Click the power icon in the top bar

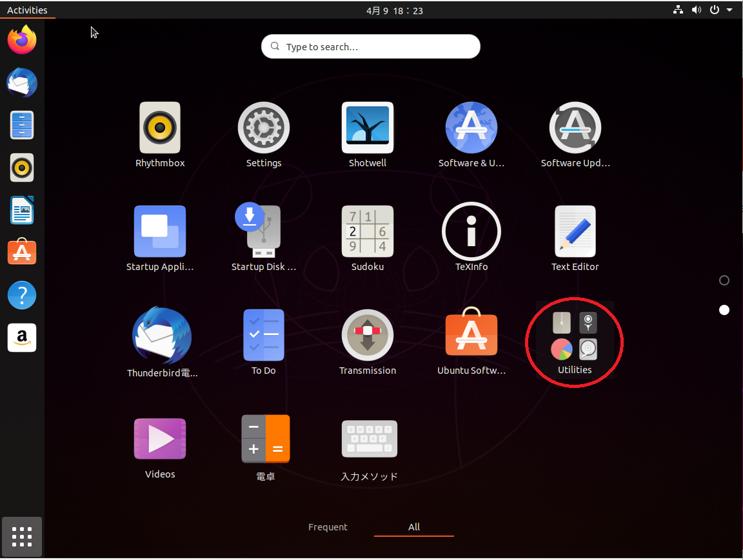714,10
